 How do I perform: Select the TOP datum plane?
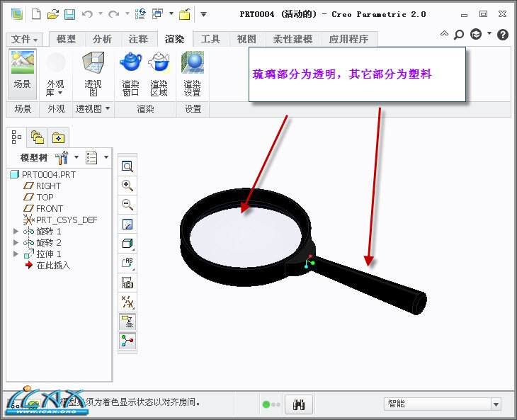click(x=38, y=197)
